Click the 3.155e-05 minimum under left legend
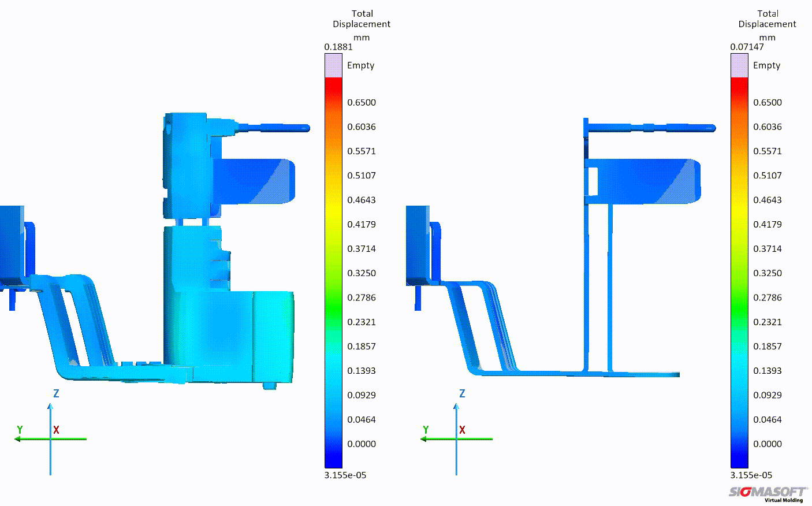This screenshot has height=506, width=812. tap(345, 475)
